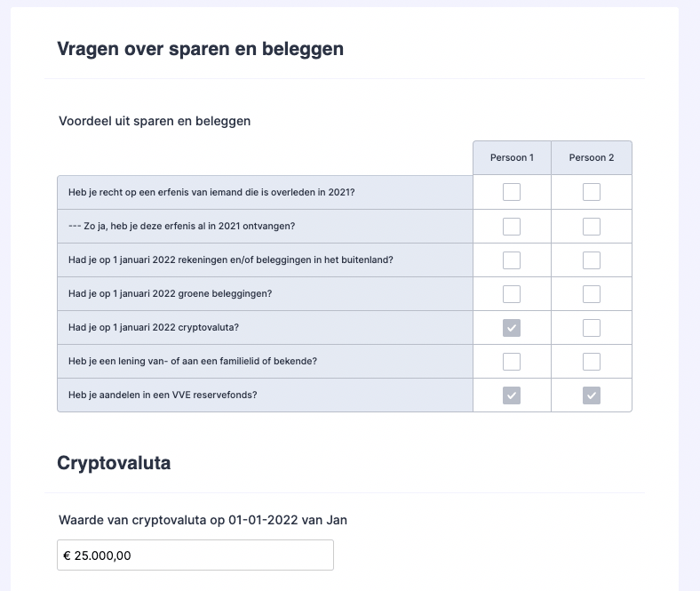Click the VVE reservefonds question label
Image resolution: width=700 pixels, height=591 pixels.
163,395
